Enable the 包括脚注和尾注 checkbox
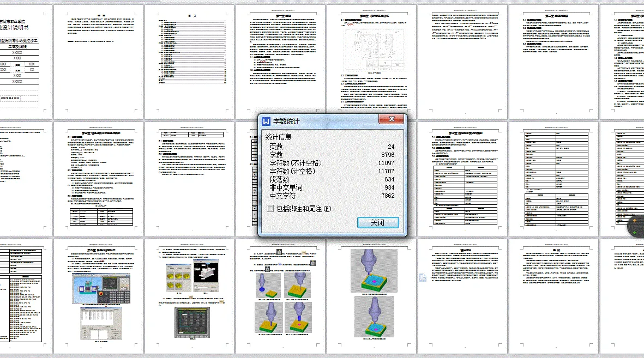 (270, 208)
